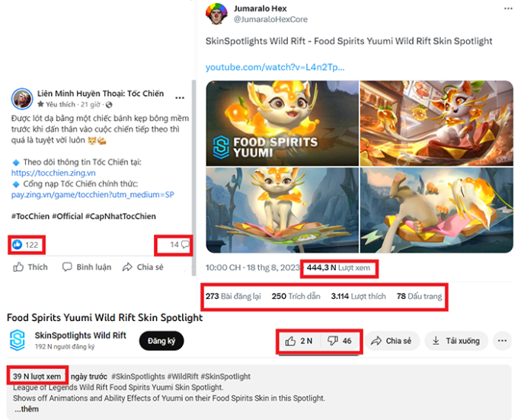
Task: Expand video description with ...thêm
Action: [x=27, y=409]
